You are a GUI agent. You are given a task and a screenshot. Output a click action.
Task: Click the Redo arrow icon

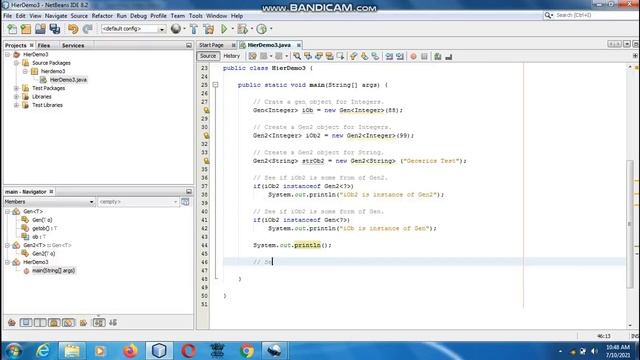[x=87, y=29]
